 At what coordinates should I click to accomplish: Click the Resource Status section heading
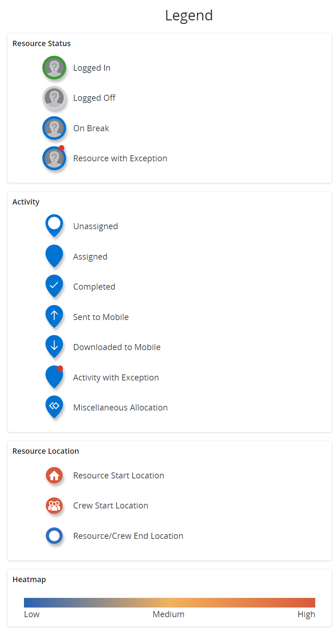[42, 44]
